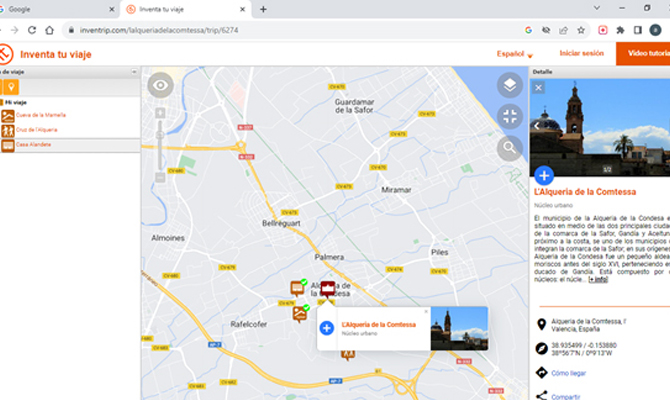
Task: Open the Video tutorial button
Action: pyautogui.click(x=643, y=54)
